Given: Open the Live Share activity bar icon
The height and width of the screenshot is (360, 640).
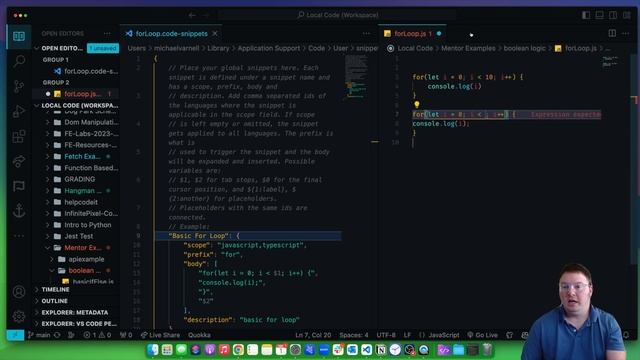Looking at the screenshot, I should point(19,161).
